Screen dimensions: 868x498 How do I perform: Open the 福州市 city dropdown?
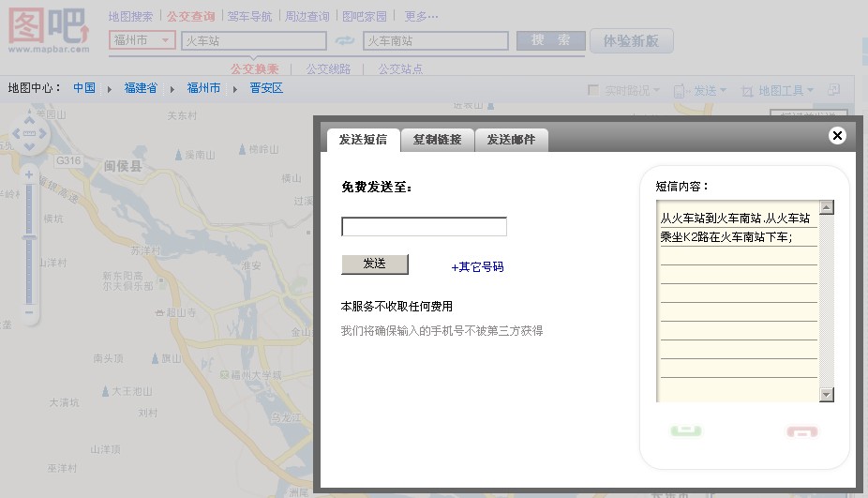[165, 41]
